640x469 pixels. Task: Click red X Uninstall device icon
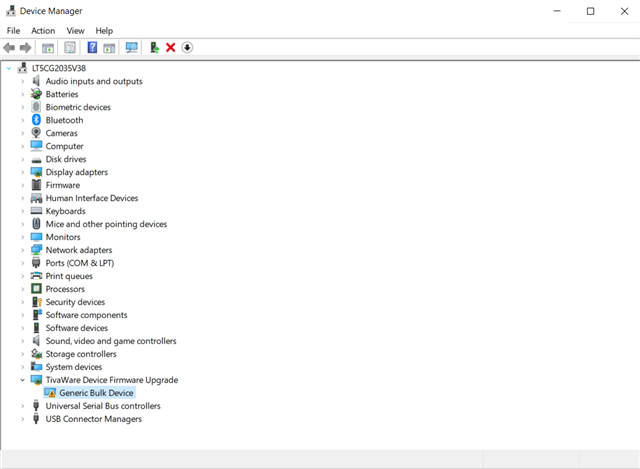(171, 48)
